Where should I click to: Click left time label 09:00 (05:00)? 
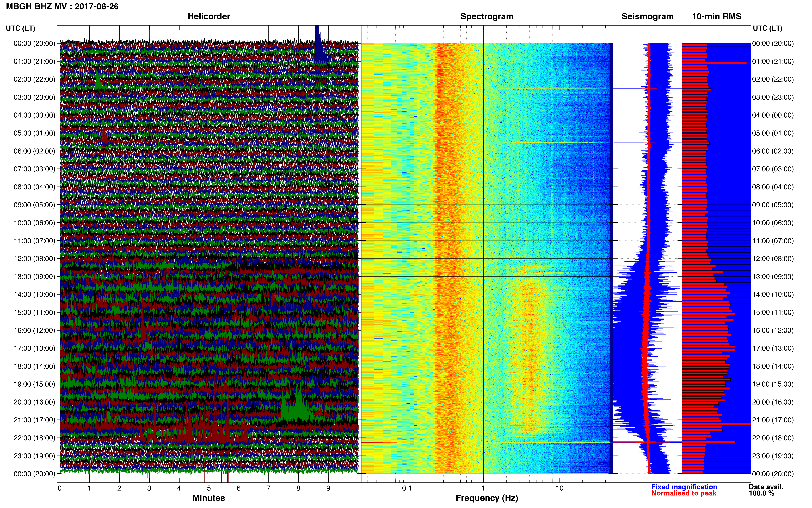pos(34,205)
